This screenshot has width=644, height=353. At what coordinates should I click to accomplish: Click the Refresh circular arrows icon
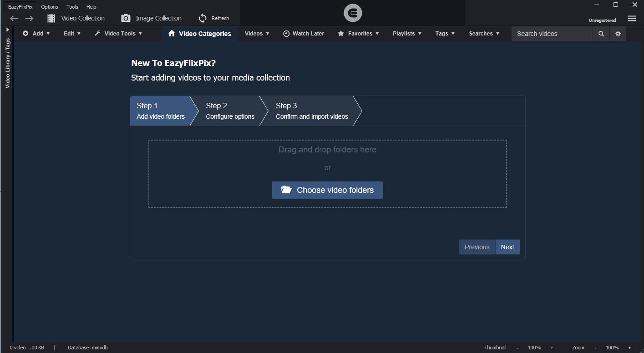click(203, 18)
